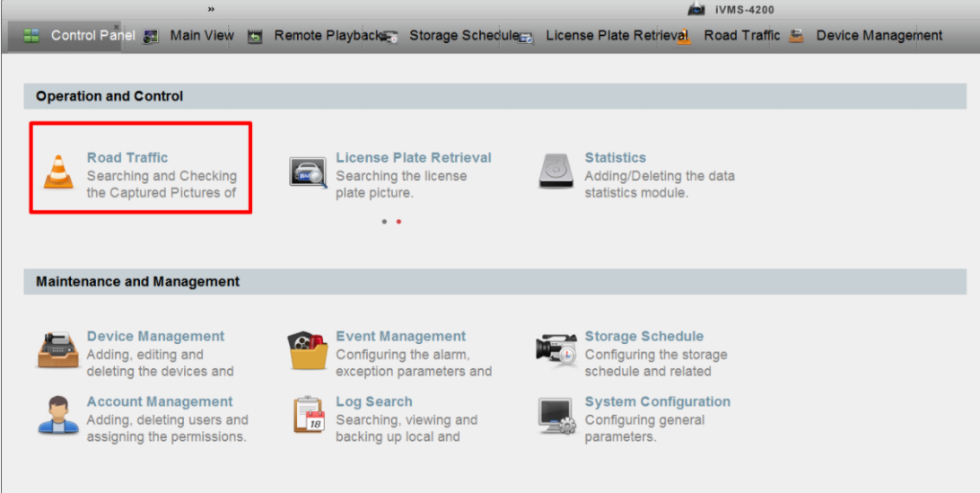Open the Log Search clipboard calendar icon
This screenshot has width=980, height=493.
(x=308, y=416)
